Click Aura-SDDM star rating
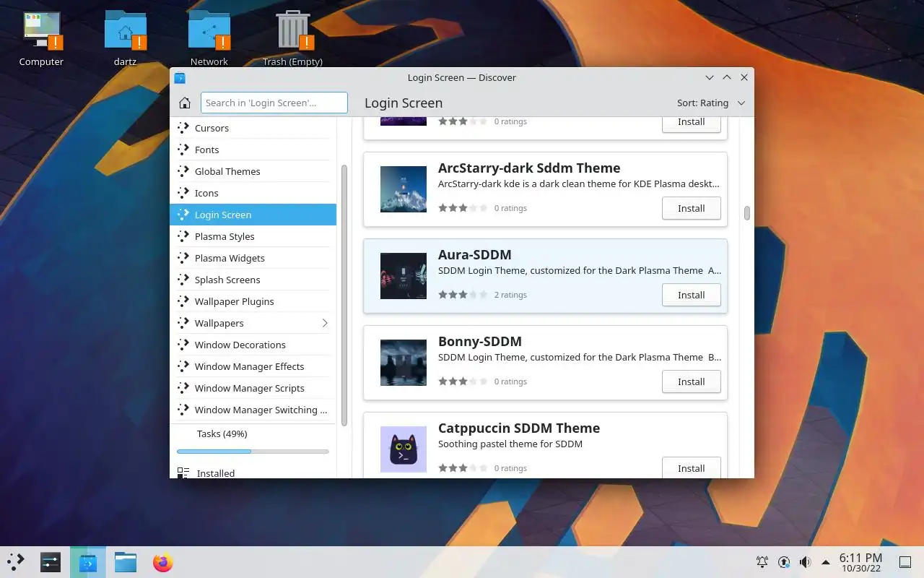This screenshot has height=578, width=924. 463,295
